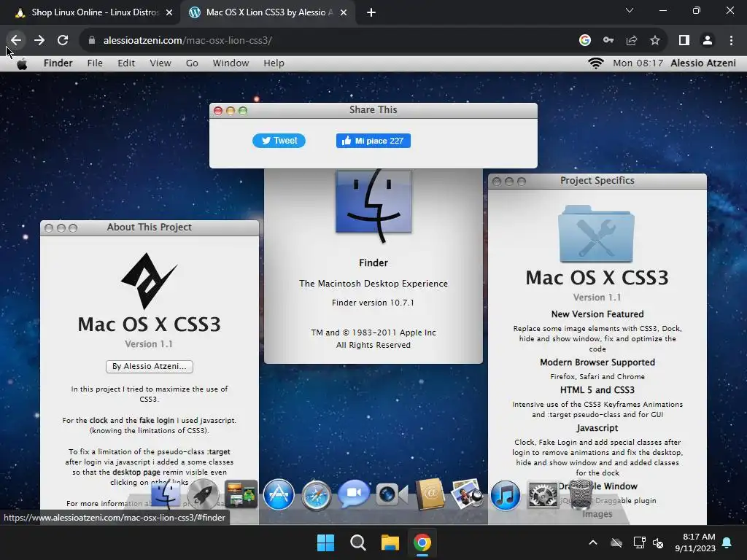Share this page via share icon

click(x=632, y=41)
